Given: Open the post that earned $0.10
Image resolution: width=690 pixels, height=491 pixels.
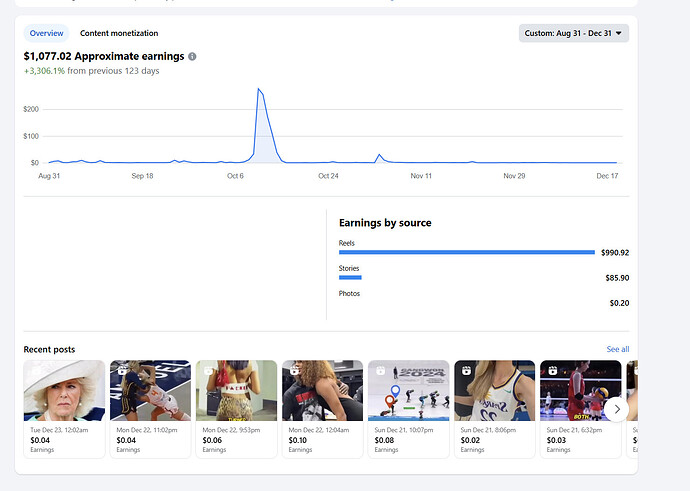Looking at the screenshot, I should click(x=322, y=390).
